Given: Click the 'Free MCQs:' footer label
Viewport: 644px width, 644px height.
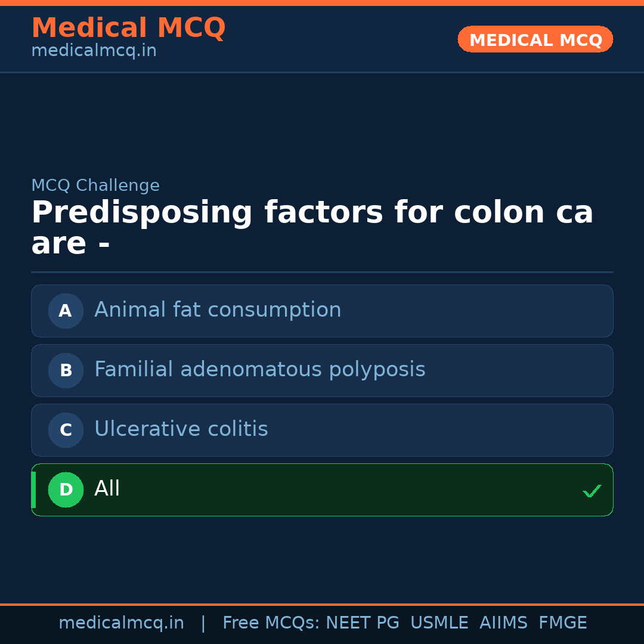Looking at the screenshot, I should [271, 623].
